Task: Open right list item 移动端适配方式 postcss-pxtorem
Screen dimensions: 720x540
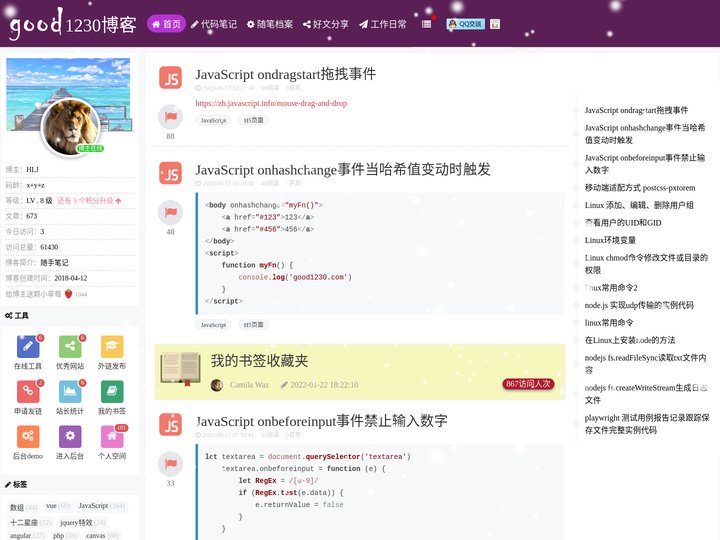Action: [640, 188]
